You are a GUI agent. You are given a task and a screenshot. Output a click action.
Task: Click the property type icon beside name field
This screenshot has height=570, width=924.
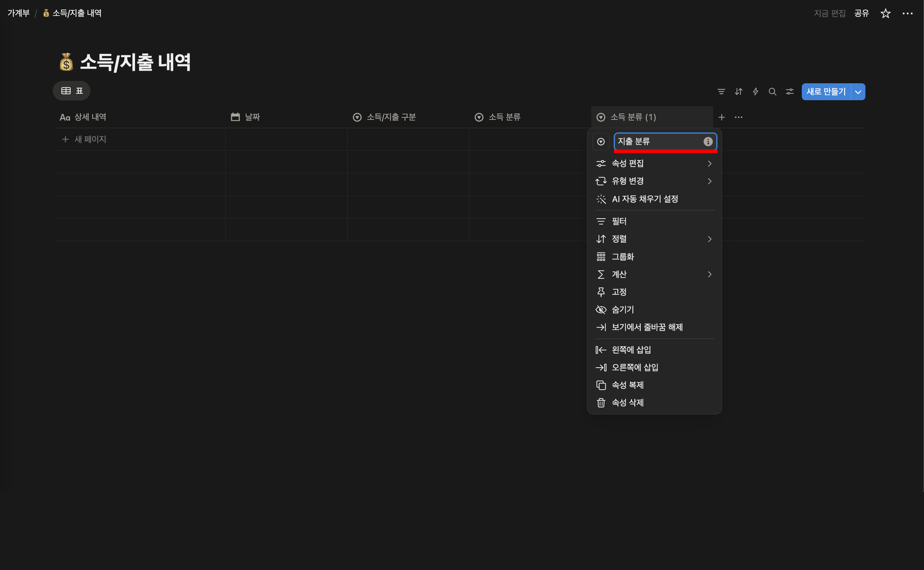click(x=601, y=141)
